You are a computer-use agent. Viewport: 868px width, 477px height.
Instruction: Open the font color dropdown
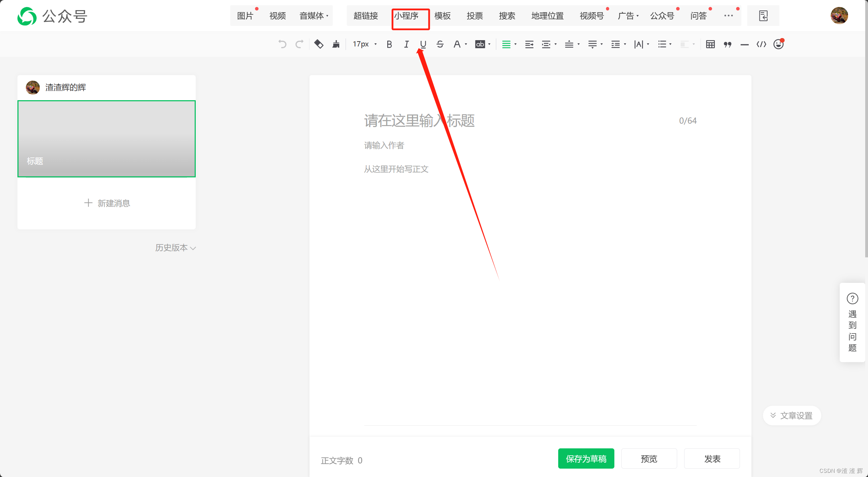457,44
